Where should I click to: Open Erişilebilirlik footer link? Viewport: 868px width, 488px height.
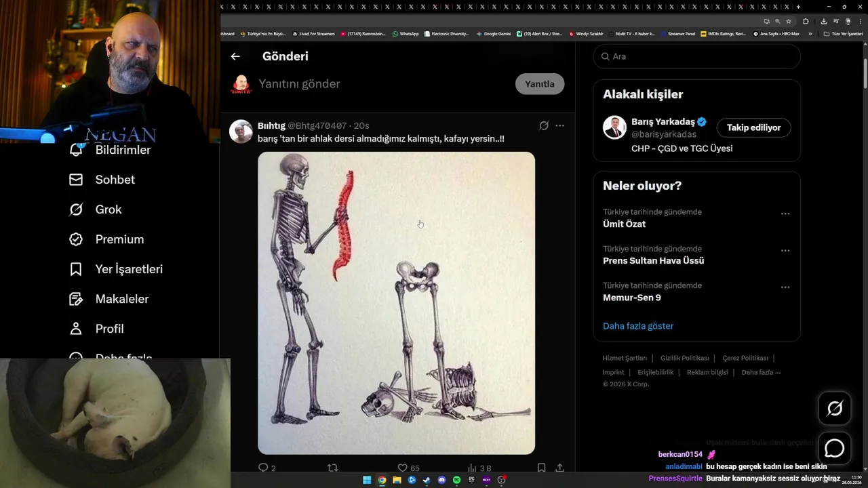coord(656,372)
